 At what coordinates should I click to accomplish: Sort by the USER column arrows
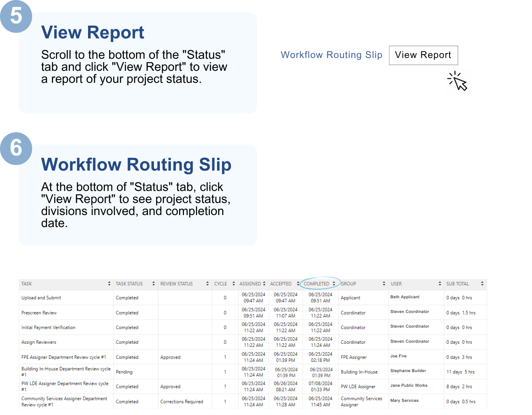[x=440, y=284]
